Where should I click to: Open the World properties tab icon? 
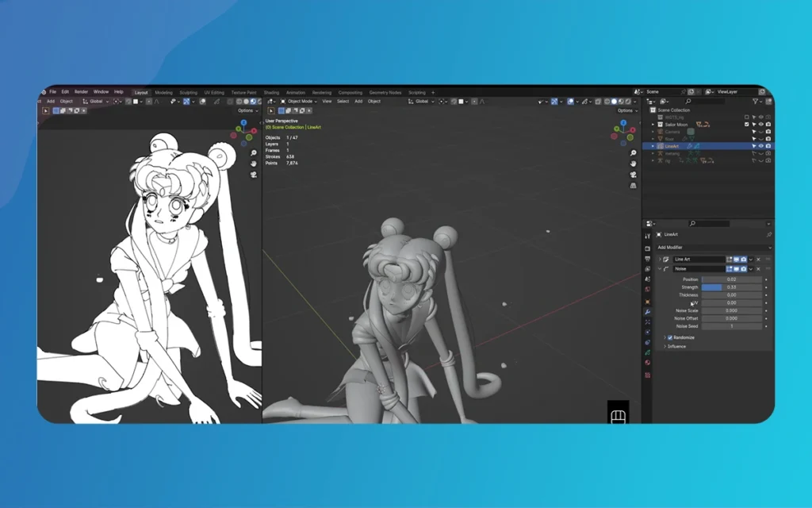point(647,289)
